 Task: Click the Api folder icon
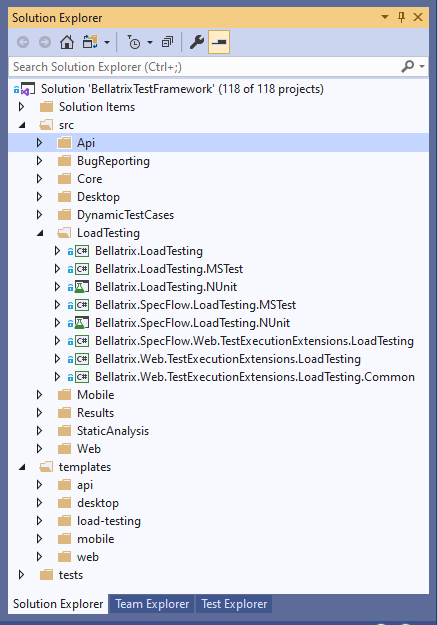tap(64, 143)
